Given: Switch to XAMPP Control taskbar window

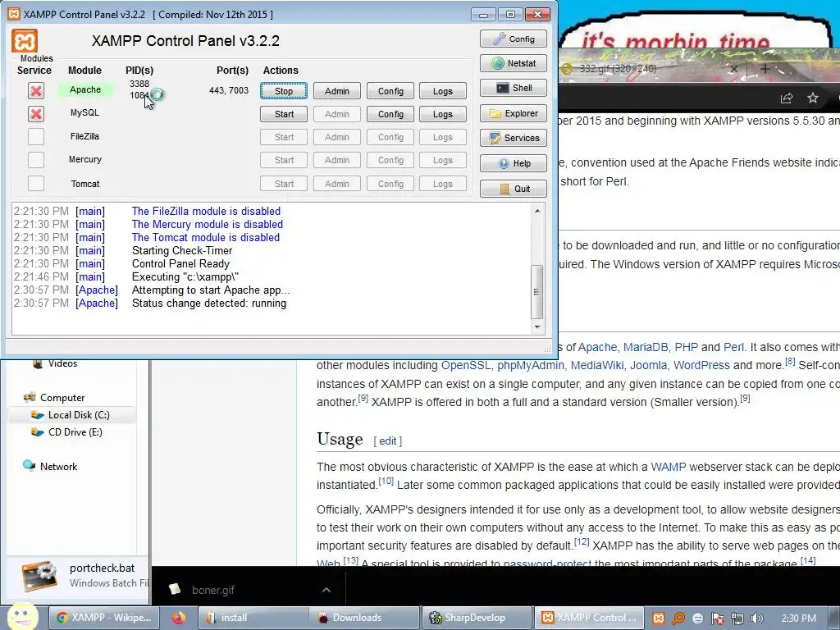Looking at the screenshot, I should 589,618.
